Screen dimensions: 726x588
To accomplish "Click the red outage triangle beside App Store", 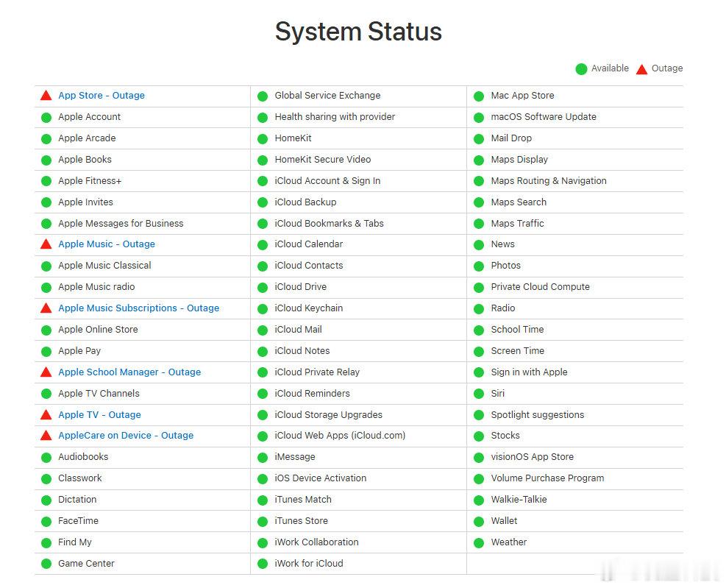I will click(46, 96).
